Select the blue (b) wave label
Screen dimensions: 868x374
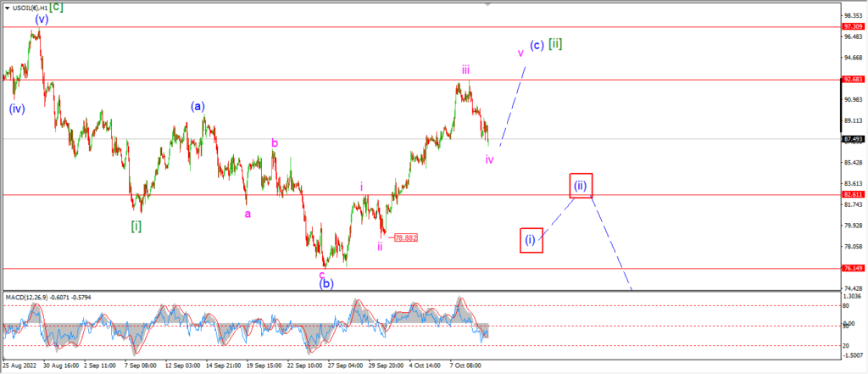326,284
